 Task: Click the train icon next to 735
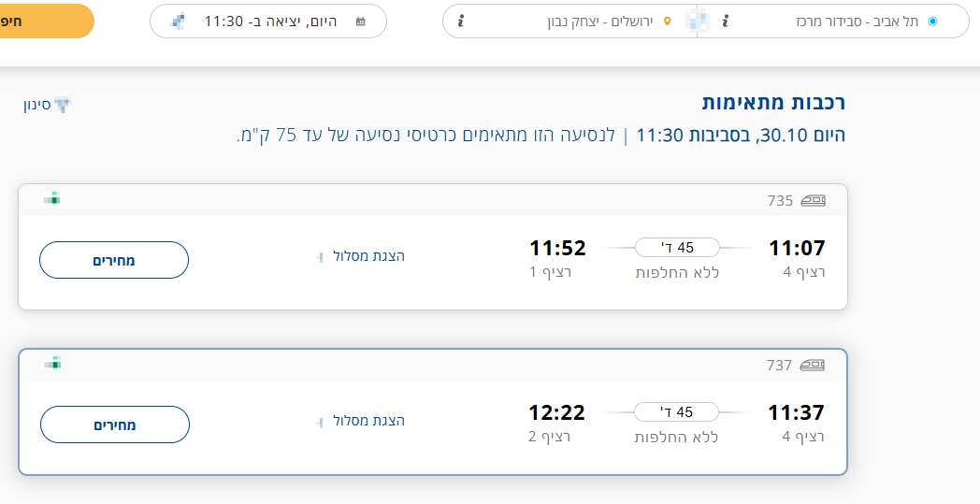pos(813,200)
